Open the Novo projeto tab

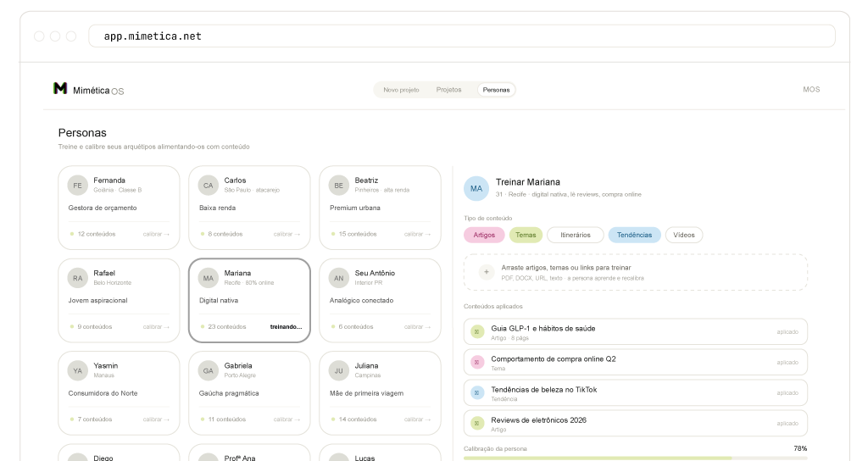[401, 90]
